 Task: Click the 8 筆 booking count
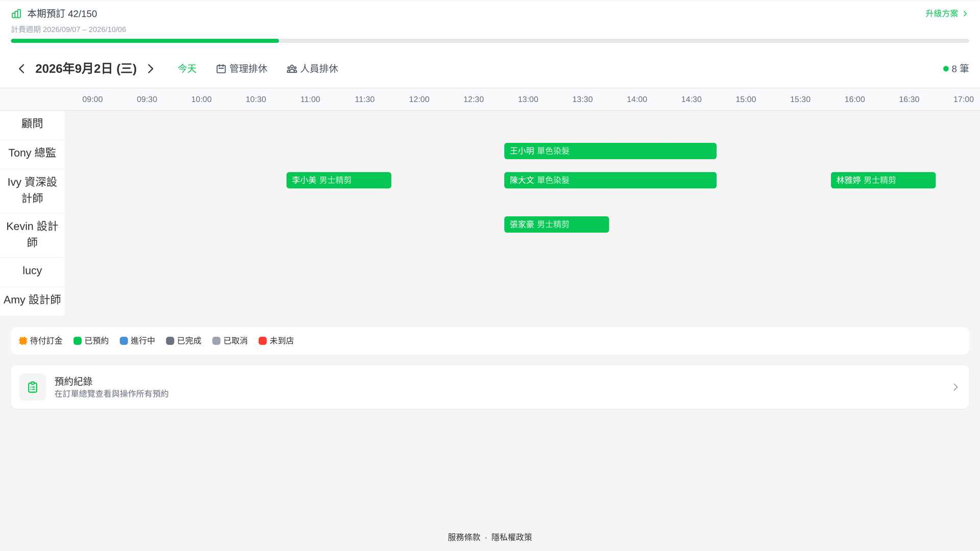click(960, 69)
